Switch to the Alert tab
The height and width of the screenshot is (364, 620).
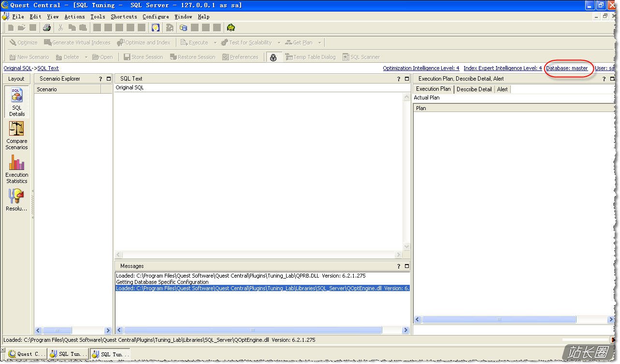click(x=503, y=89)
